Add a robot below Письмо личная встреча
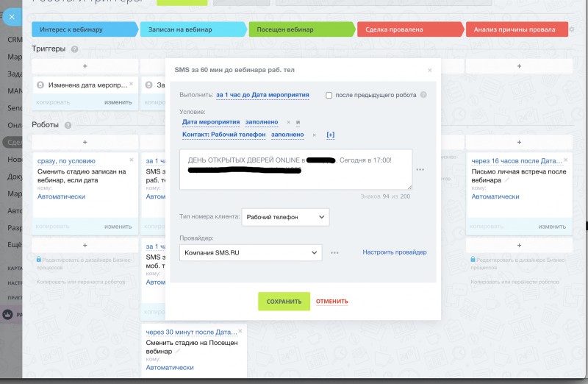The image size is (588, 384). click(x=519, y=245)
